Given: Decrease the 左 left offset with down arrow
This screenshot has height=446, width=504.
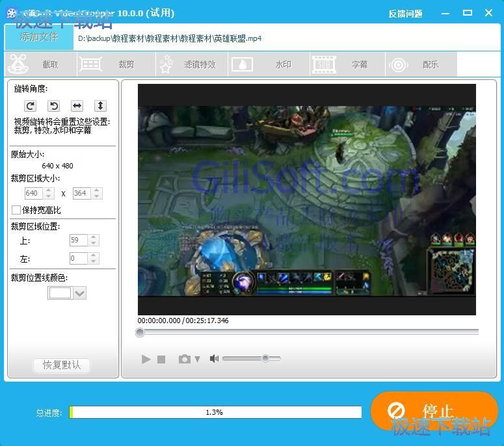Looking at the screenshot, I should 93,261.
